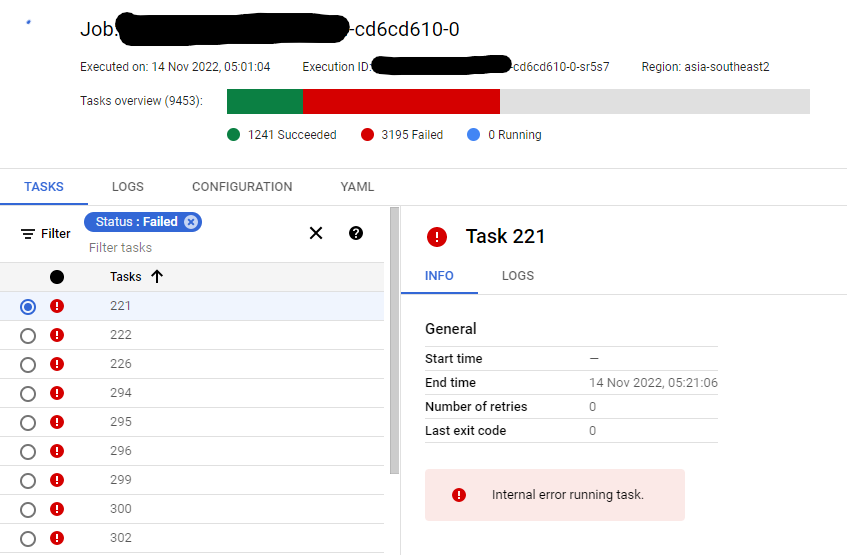The width and height of the screenshot is (847, 555).
Task: Click the Filter list icon
Action: [x=28, y=234]
